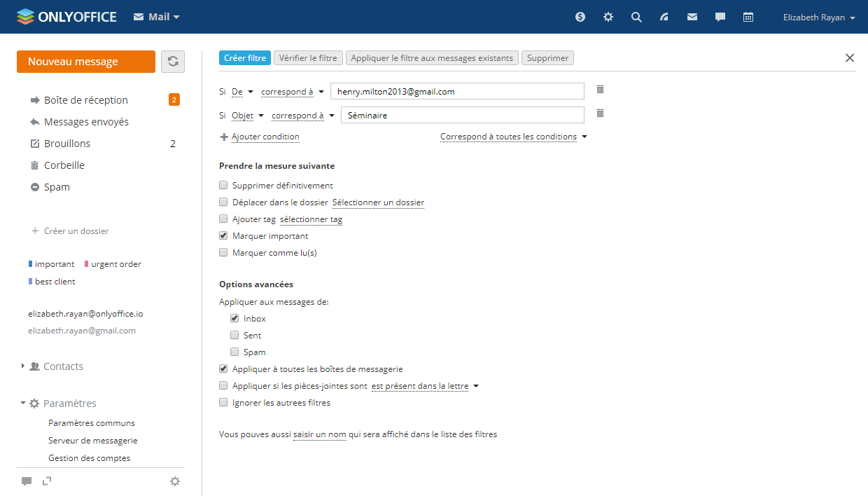Open the Correspond à toutes les conditions dropdown

pyautogui.click(x=513, y=137)
